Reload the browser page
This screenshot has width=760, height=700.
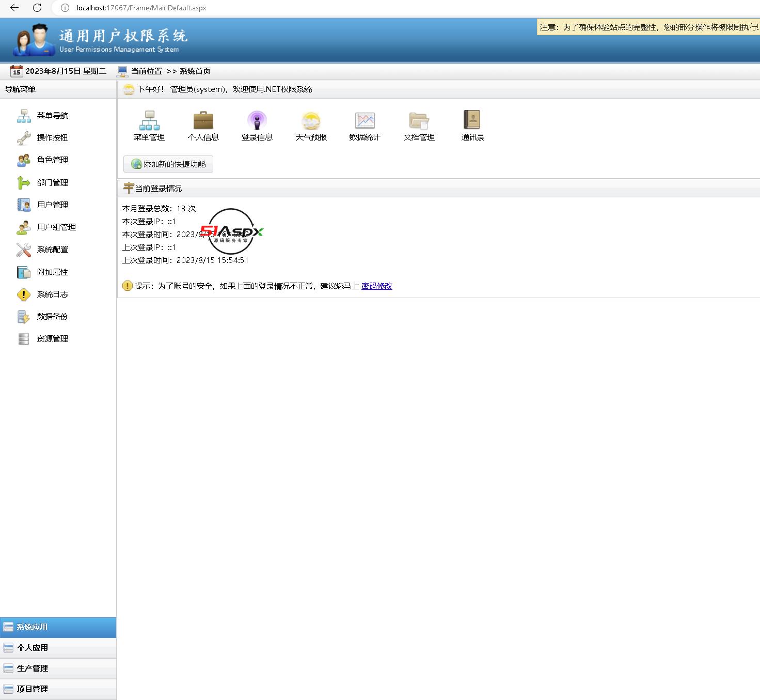point(37,8)
